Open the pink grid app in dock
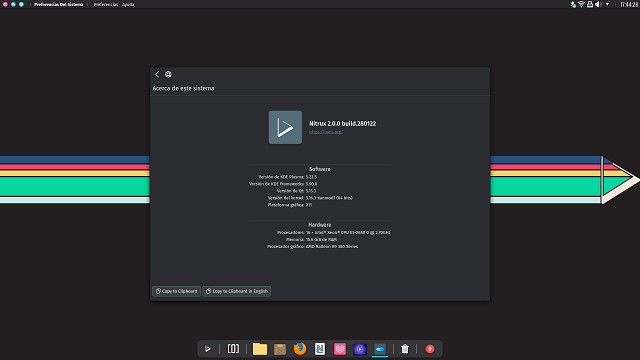This screenshot has height=360, width=640. pyautogui.click(x=340, y=349)
